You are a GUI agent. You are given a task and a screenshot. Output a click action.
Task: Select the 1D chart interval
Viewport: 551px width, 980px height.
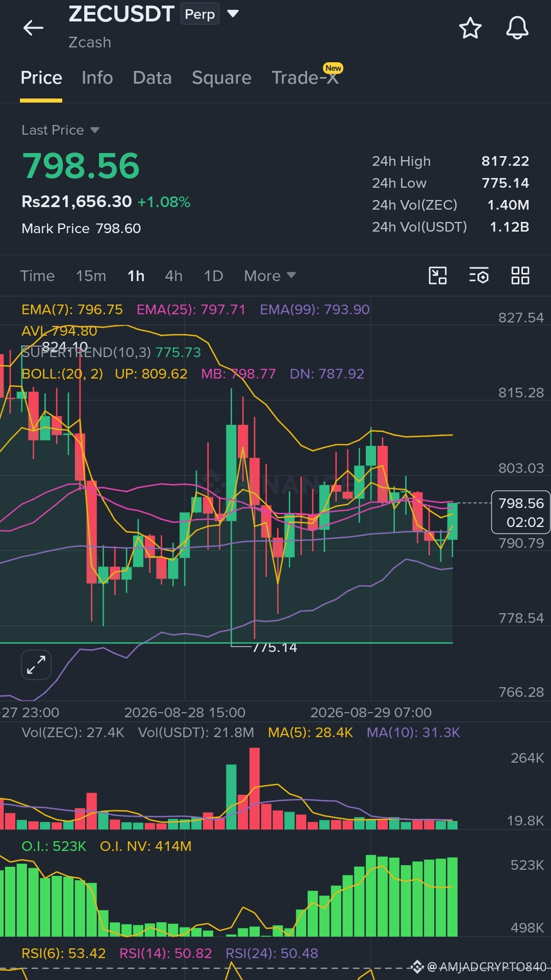coord(213,275)
